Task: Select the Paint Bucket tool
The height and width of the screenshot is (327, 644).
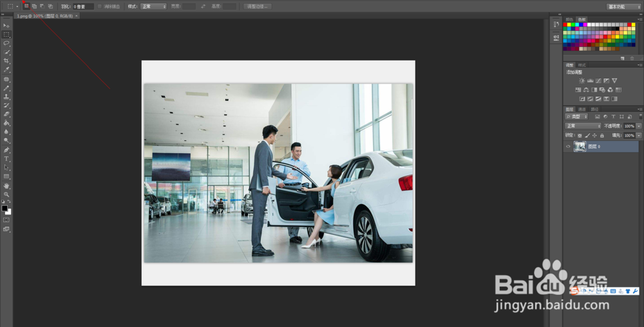Action: (x=6, y=123)
